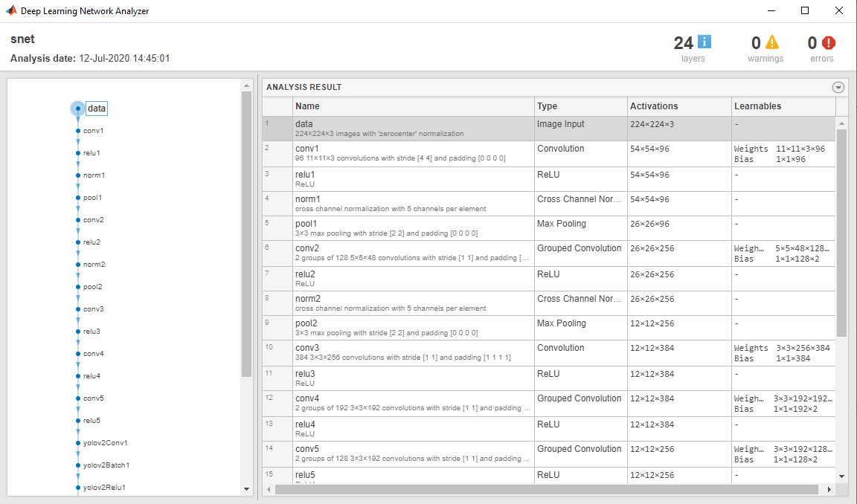Click the Weights 11×11×3×96 learnables cell
This screenshot has height=504, width=857.
pos(784,154)
